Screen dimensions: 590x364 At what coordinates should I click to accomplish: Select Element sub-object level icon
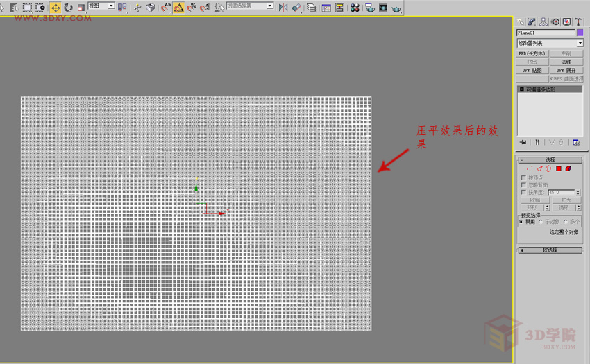tap(568, 169)
